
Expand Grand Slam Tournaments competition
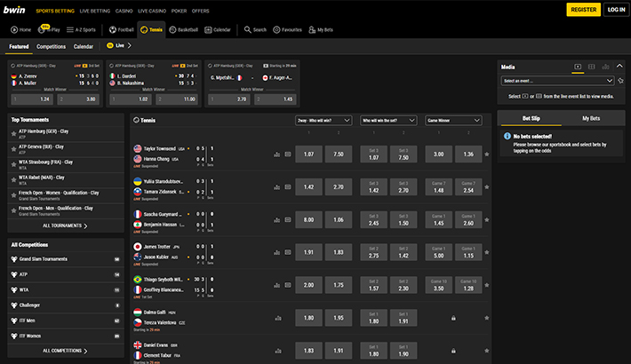66,259
